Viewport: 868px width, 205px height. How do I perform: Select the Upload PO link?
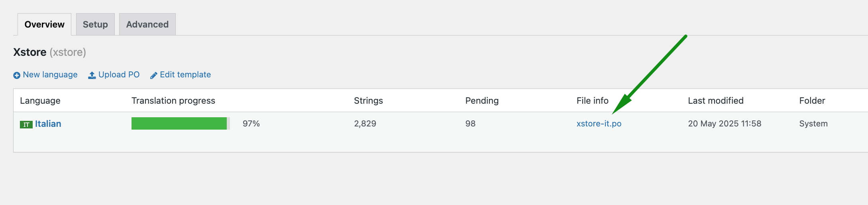[119, 75]
